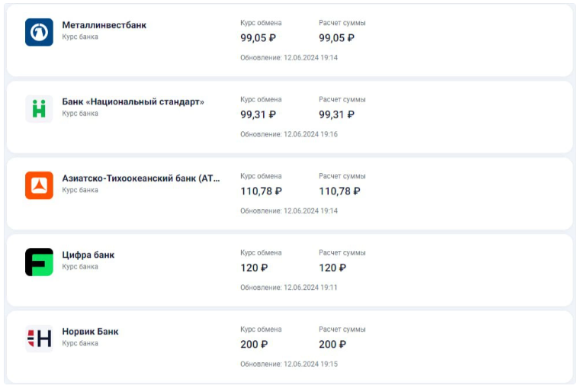The width and height of the screenshot is (578, 392).
Task: Click the Норвик Банк logo icon
Action: click(x=39, y=339)
